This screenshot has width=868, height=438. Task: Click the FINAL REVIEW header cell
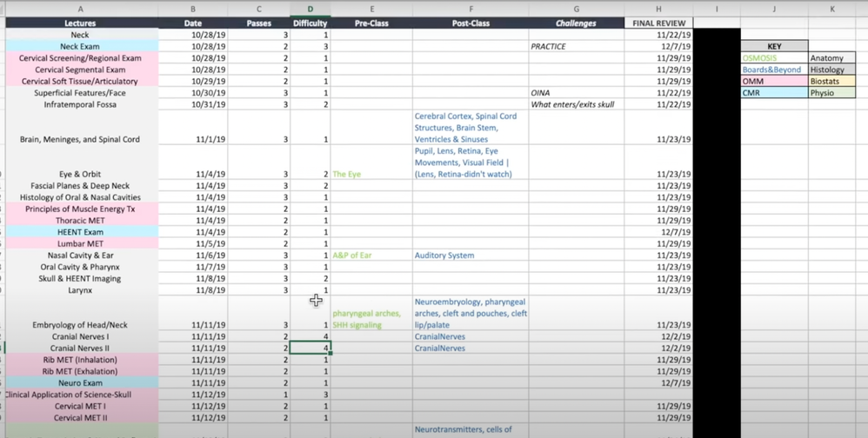[658, 23]
